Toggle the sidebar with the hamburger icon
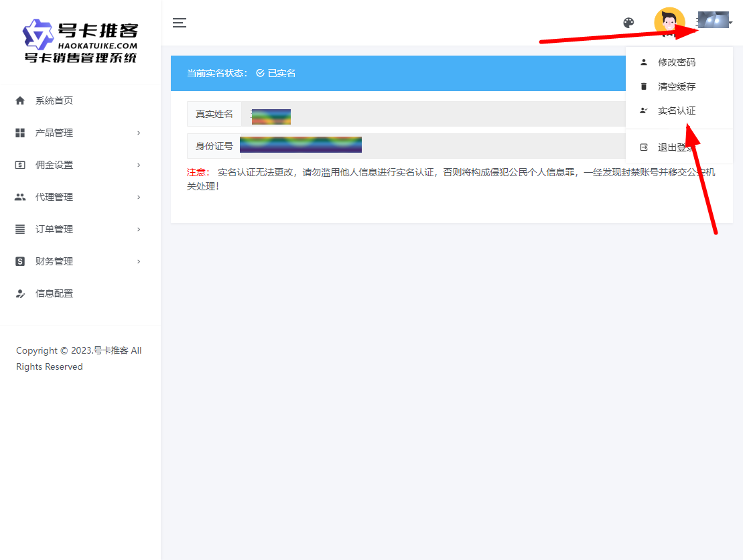The image size is (743, 560). 180,22
